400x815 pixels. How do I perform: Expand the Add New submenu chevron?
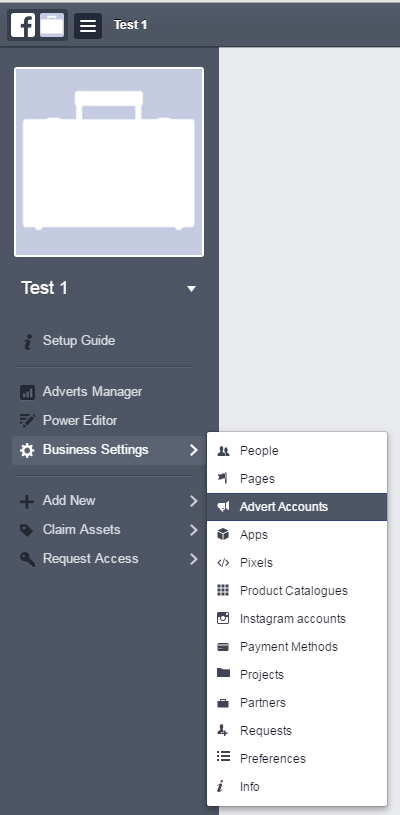click(x=193, y=501)
